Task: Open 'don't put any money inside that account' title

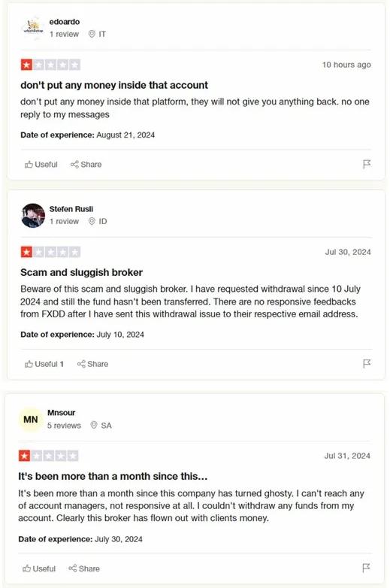Action: [114, 85]
